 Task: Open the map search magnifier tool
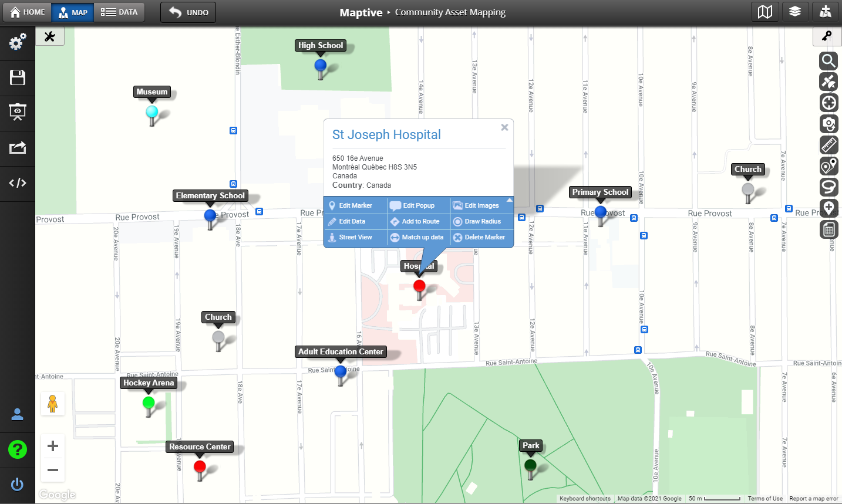click(x=828, y=60)
